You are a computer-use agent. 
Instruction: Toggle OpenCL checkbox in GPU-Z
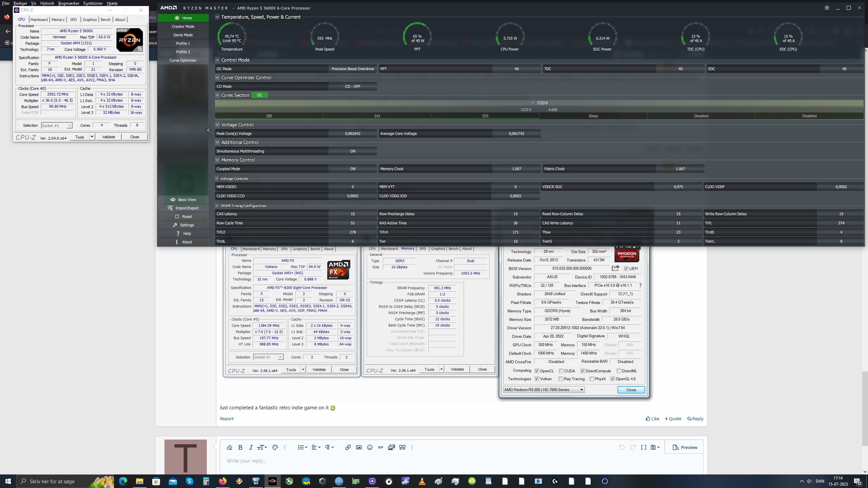537,371
